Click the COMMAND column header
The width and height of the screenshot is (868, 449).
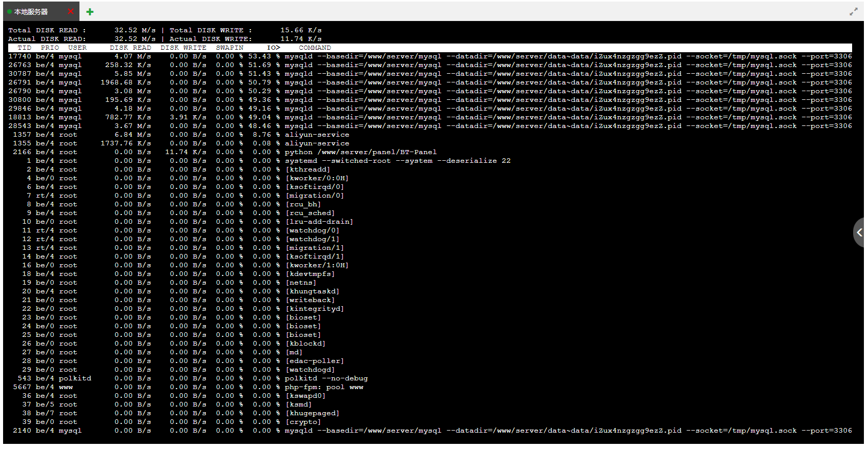[x=315, y=48]
